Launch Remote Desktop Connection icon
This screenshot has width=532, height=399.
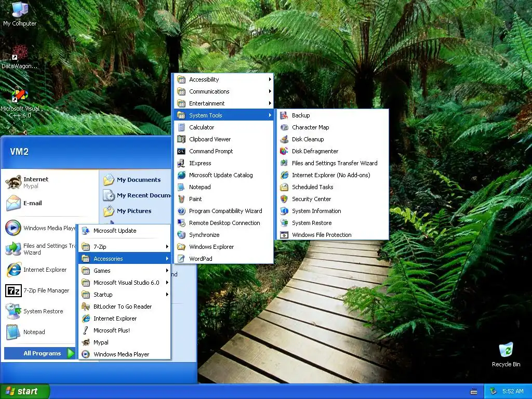pos(181,223)
